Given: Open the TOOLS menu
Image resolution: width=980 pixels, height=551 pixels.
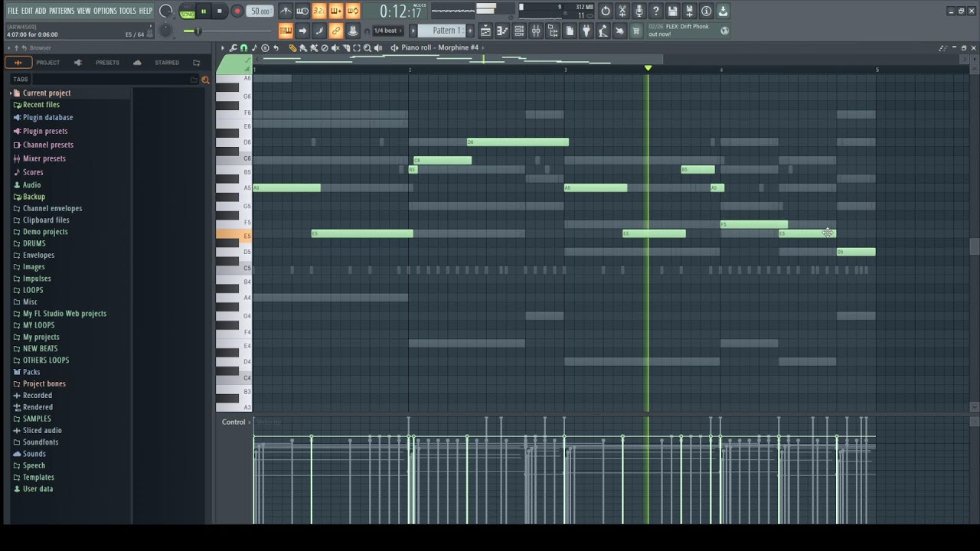Looking at the screenshot, I should (x=127, y=11).
